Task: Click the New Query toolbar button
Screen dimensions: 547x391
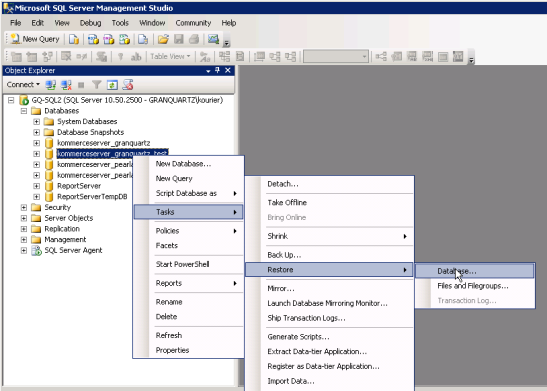Action: coord(35,39)
